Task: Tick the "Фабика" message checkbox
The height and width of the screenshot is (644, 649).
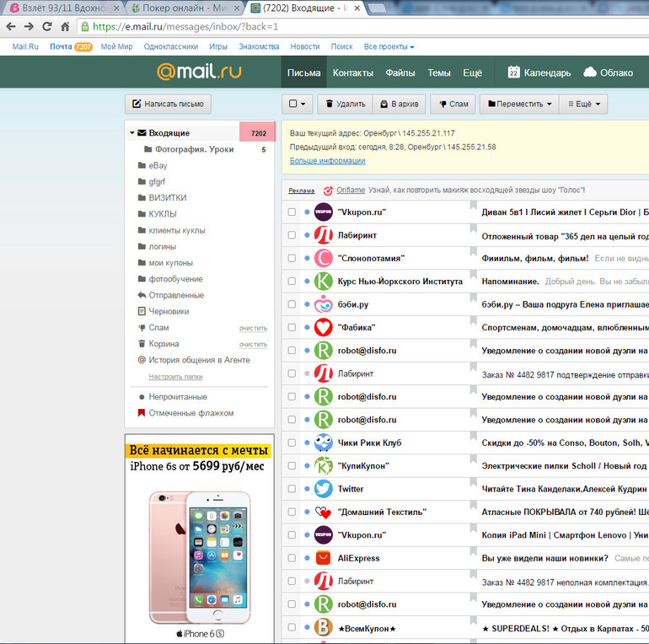Action: [292, 327]
